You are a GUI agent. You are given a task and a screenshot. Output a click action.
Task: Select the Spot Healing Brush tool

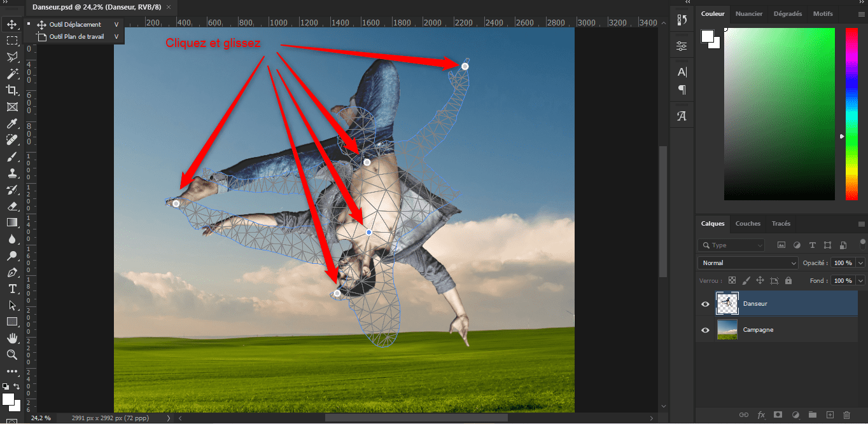click(11, 140)
